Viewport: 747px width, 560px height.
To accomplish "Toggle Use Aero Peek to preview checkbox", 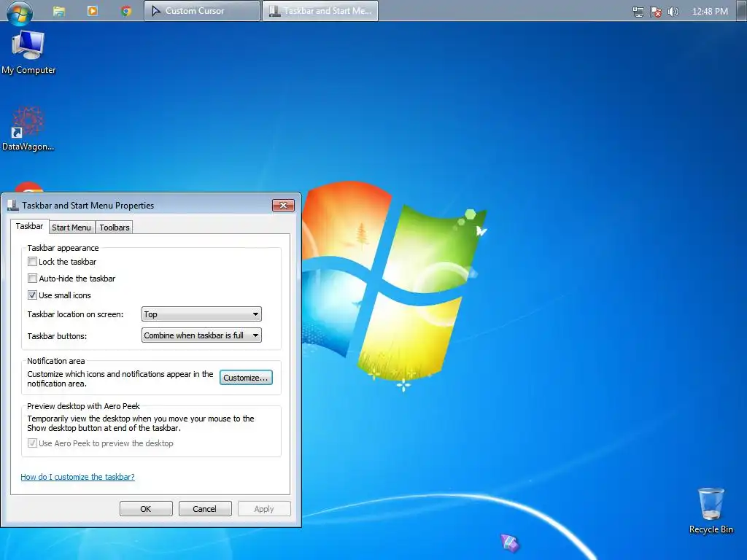I will click(x=32, y=443).
